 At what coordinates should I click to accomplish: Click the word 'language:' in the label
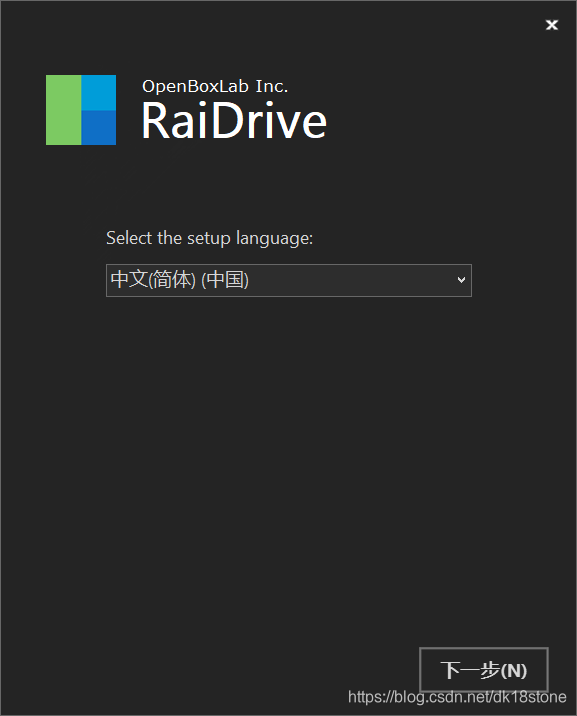pyautogui.click(x=274, y=239)
